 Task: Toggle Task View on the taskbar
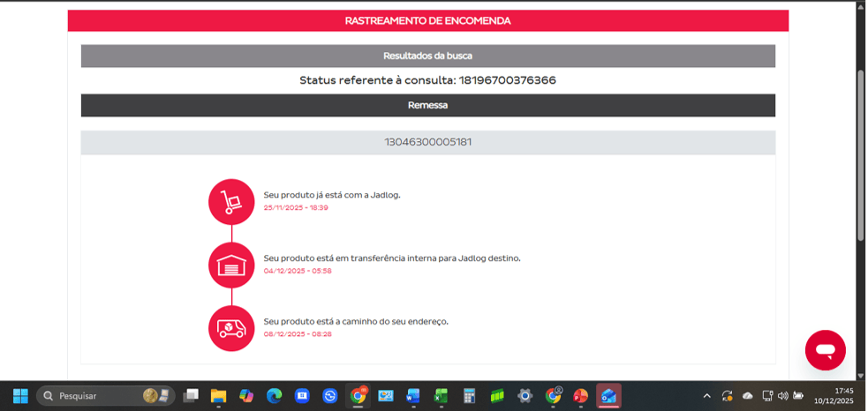pyautogui.click(x=191, y=396)
